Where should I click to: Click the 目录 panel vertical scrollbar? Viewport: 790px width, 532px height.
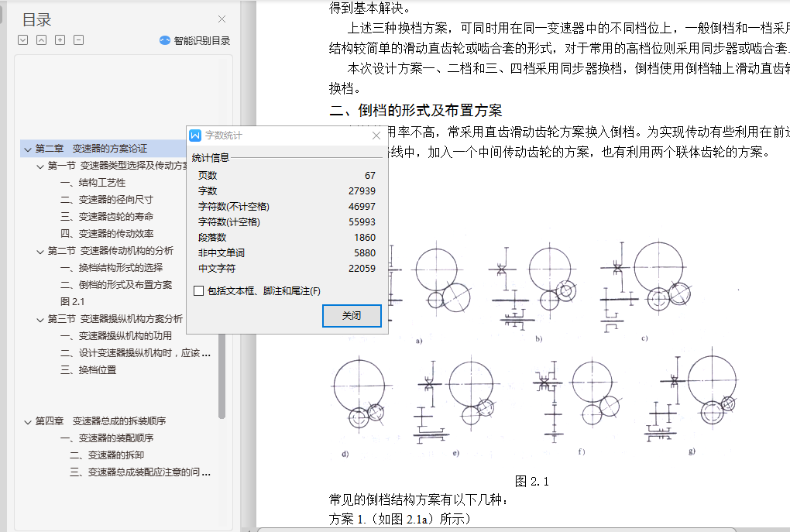(x=222, y=372)
